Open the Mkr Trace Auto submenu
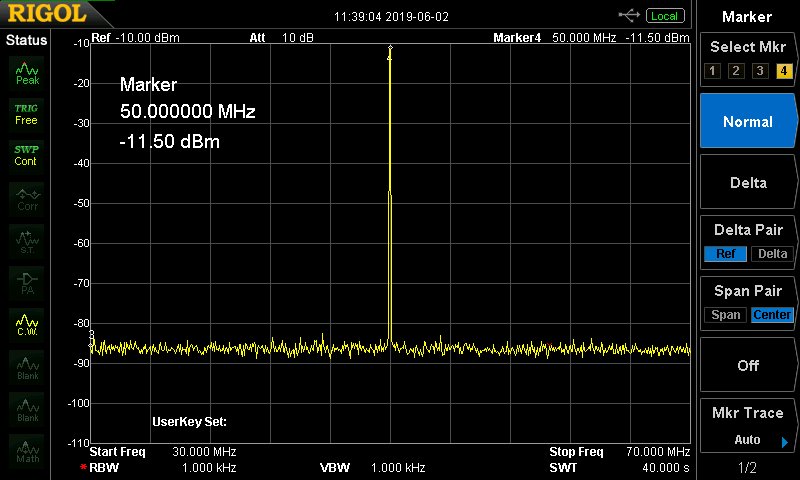The image size is (800, 480). point(747,426)
